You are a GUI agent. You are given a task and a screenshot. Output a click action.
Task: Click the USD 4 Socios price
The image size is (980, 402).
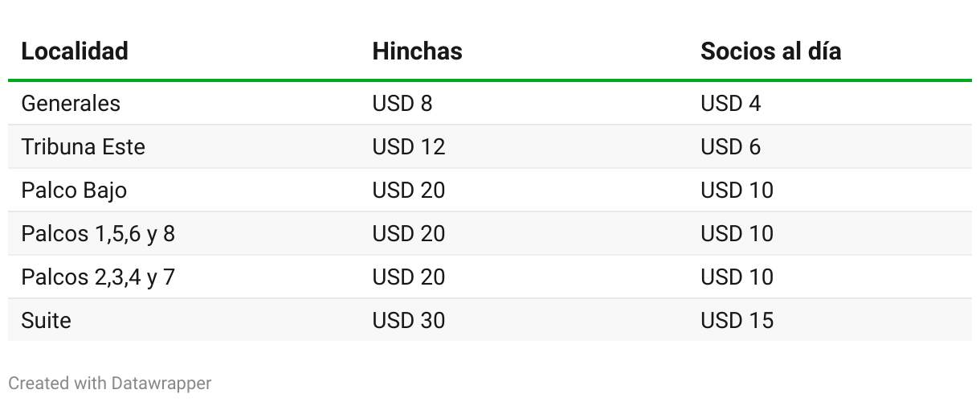[x=731, y=104]
